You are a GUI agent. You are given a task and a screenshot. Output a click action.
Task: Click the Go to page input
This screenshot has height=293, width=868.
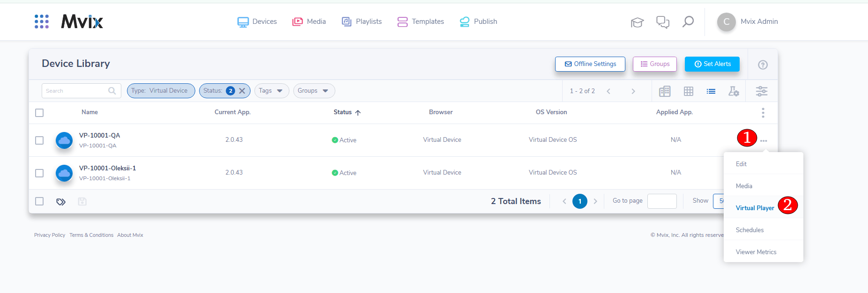tap(662, 201)
